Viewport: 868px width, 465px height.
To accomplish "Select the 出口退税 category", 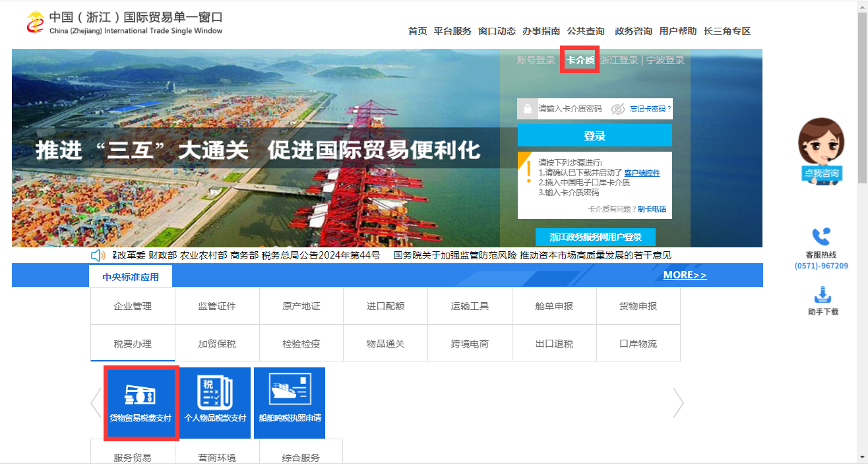I will pyautogui.click(x=554, y=344).
